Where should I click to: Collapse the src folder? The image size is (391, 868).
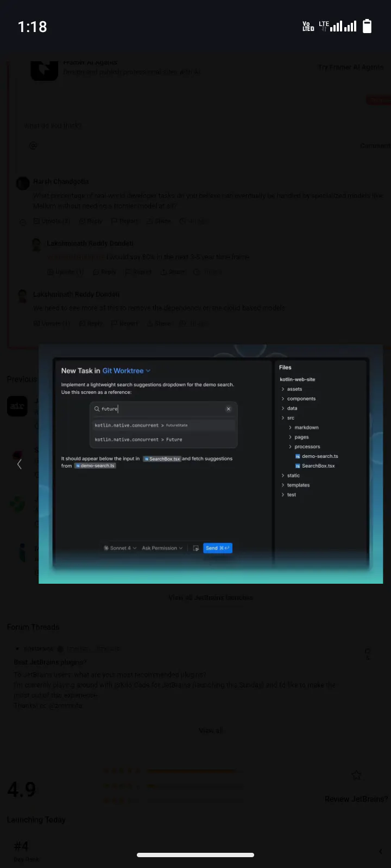click(x=288, y=418)
